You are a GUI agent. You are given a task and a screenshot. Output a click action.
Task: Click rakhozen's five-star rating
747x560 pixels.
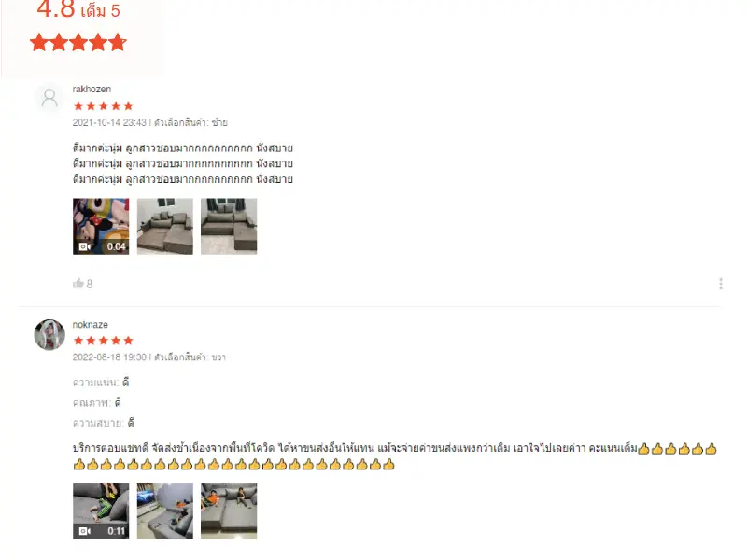click(x=103, y=105)
